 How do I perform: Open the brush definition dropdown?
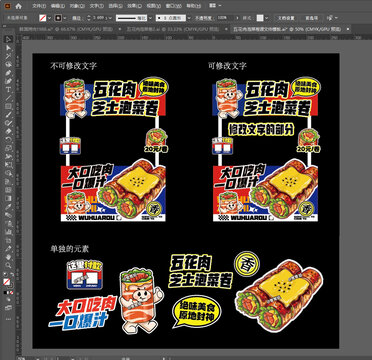tap(189, 18)
